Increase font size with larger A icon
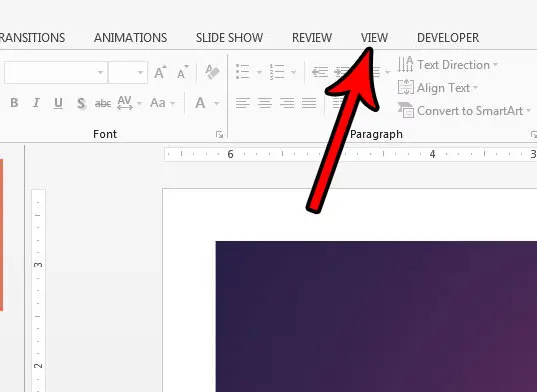This screenshot has height=392, width=537. point(160,72)
